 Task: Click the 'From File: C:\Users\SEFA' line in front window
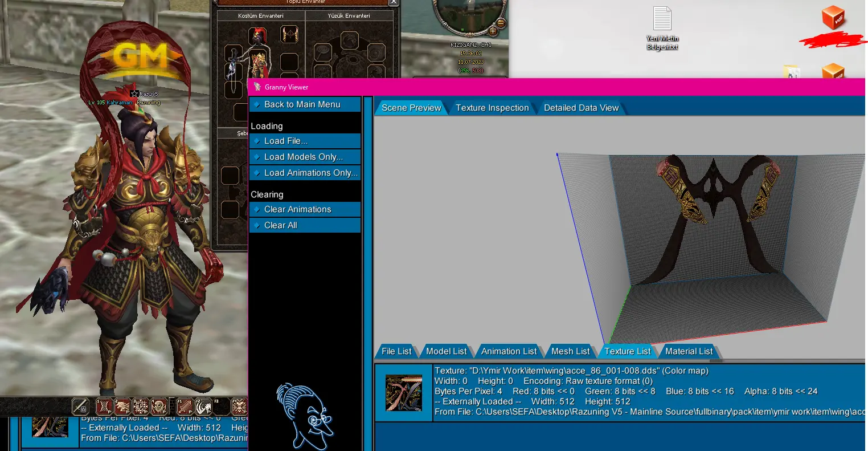click(649, 412)
